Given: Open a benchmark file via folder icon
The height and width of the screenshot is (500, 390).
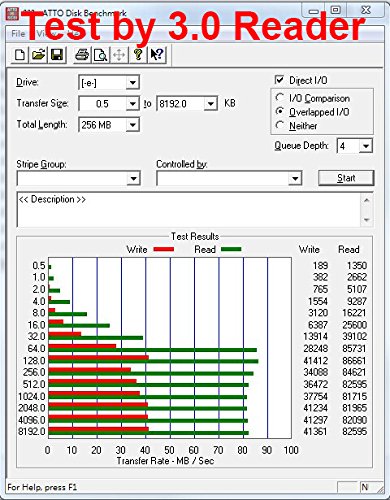Looking at the screenshot, I should click(x=38, y=54).
